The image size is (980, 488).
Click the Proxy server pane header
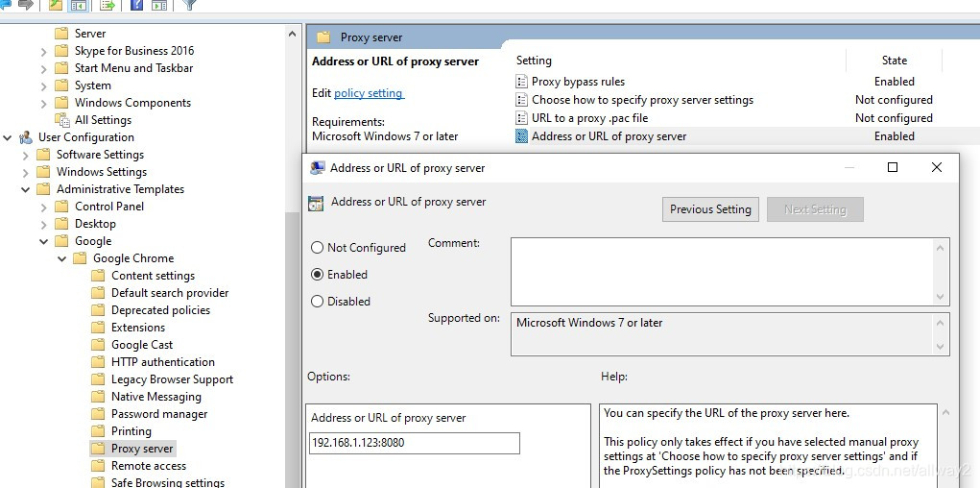coord(371,37)
